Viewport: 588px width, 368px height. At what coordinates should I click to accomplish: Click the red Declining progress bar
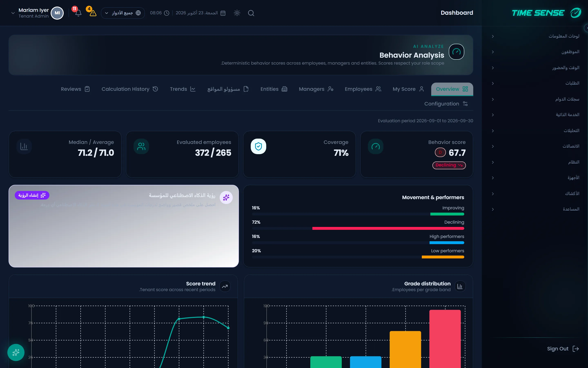388,228
